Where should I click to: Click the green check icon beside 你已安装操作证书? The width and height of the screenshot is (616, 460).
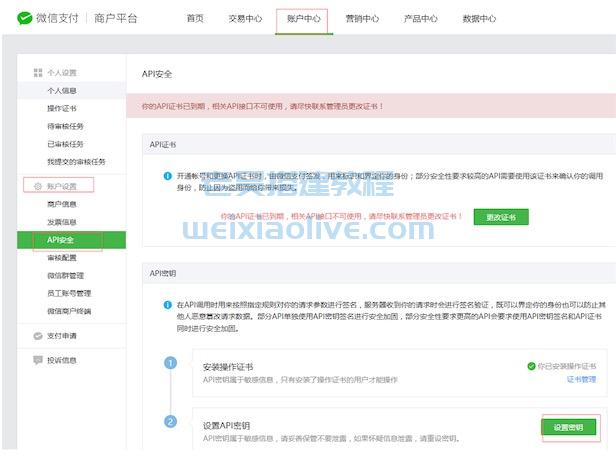(x=531, y=366)
